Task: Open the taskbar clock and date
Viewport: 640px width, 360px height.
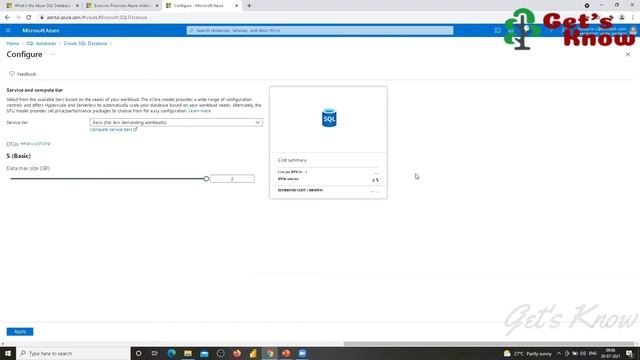Action: click(x=610, y=353)
